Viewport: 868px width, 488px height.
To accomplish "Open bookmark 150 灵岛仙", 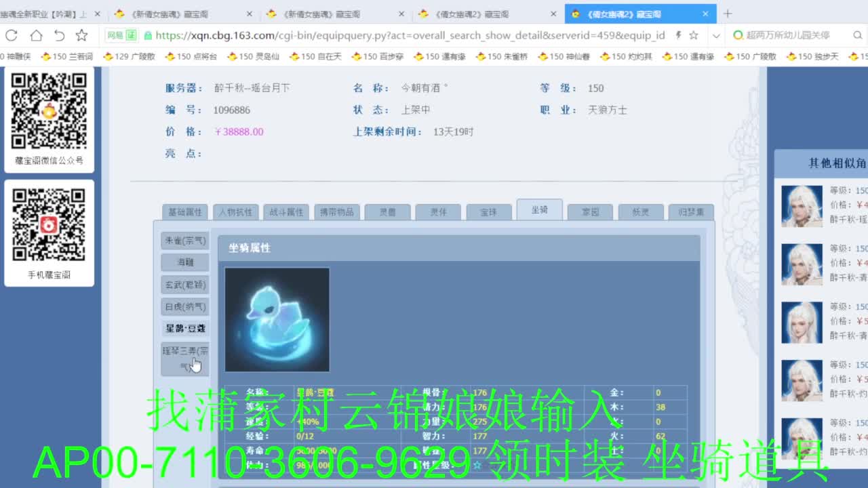I will pyautogui.click(x=253, y=56).
